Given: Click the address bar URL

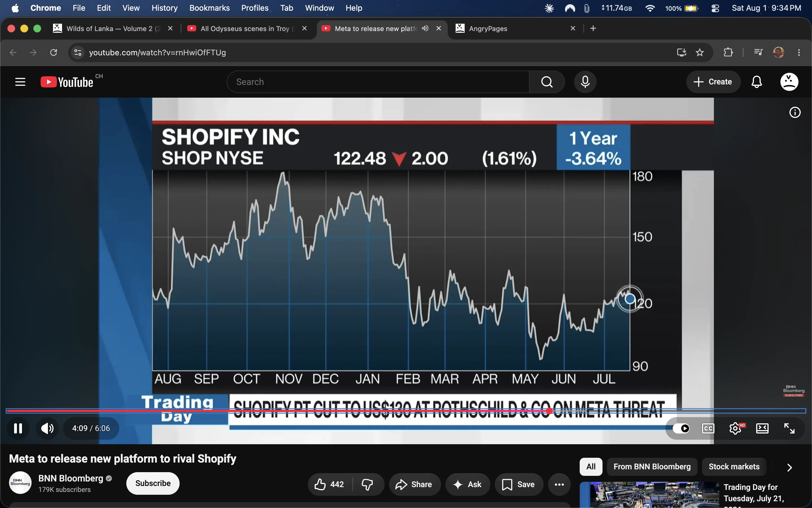Looking at the screenshot, I should click(x=157, y=52).
